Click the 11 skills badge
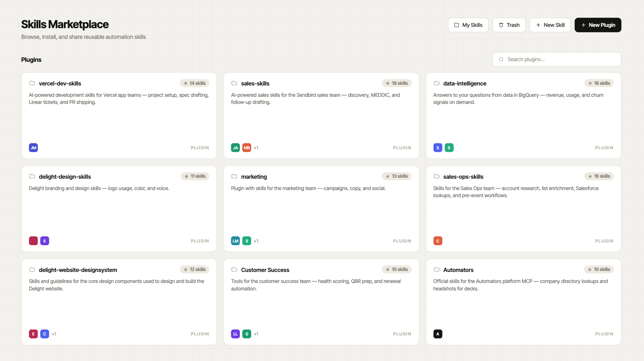This screenshot has width=644, height=361. [x=195, y=176]
